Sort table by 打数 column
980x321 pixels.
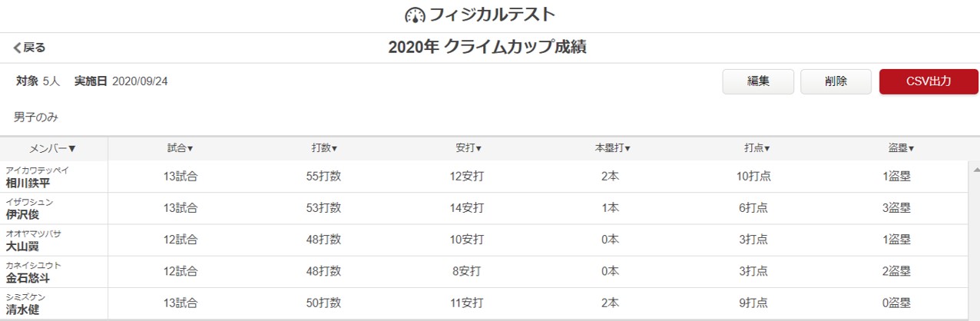pyautogui.click(x=323, y=148)
